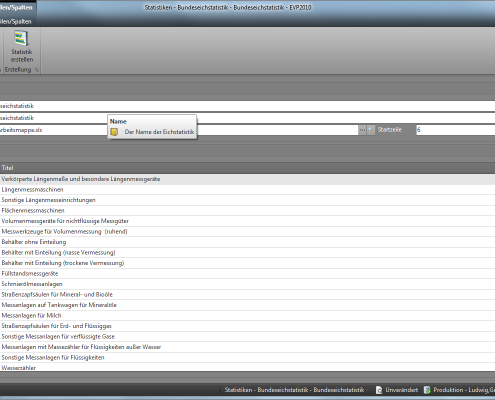Click the Produktion status bar icon
495x400 pixels.
(x=427, y=390)
